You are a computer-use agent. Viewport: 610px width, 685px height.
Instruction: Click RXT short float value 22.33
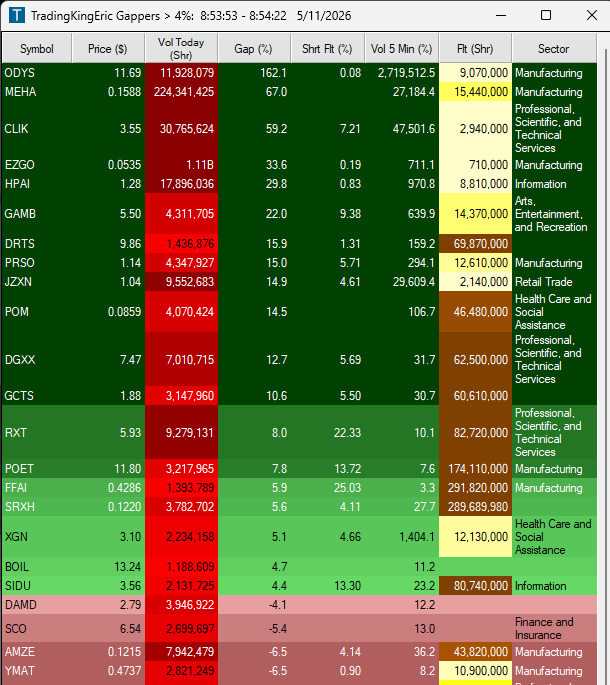click(328, 432)
